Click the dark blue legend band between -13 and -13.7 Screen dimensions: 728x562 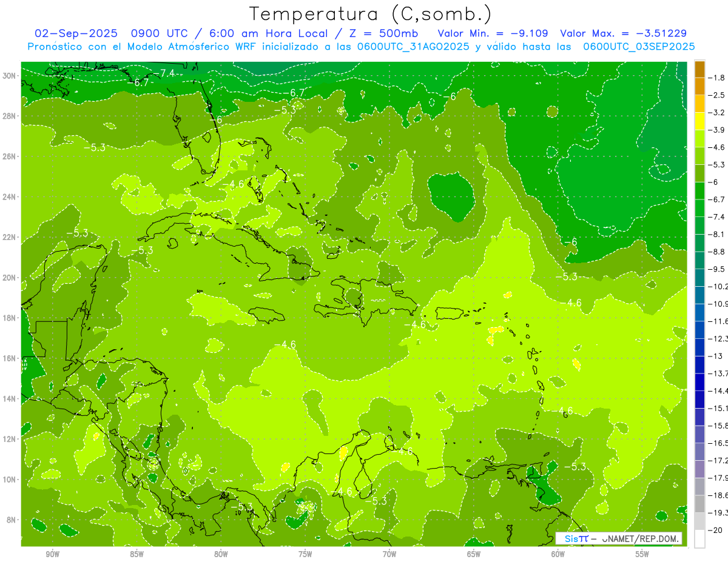click(699, 364)
